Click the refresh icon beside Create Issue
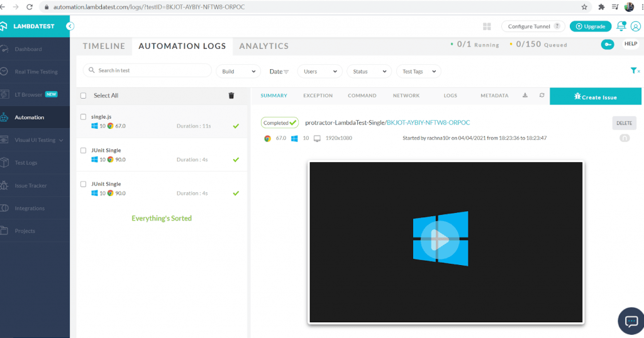 [x=541, y=95]
